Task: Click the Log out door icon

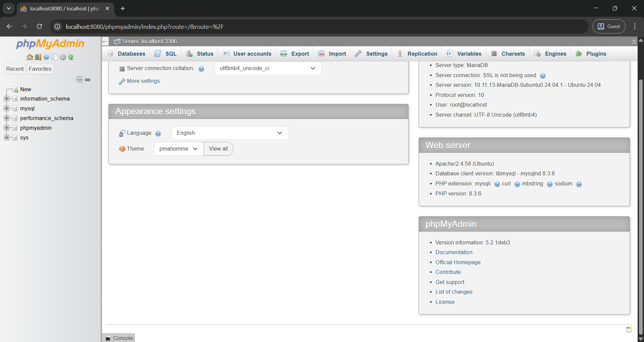Action: pyautogui.click(x=38, y=57)
